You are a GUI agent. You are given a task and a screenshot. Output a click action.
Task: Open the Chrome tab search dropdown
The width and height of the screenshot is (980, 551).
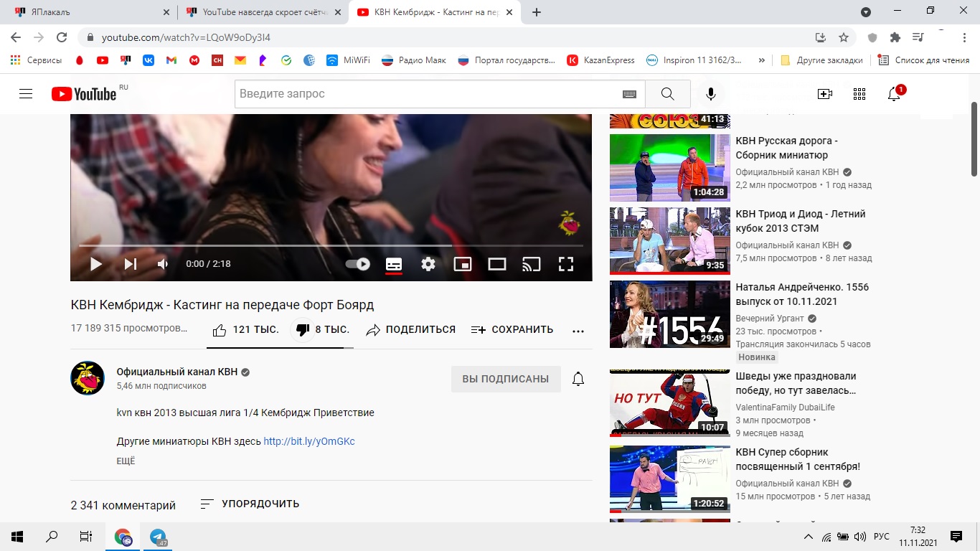click(866, 12)
